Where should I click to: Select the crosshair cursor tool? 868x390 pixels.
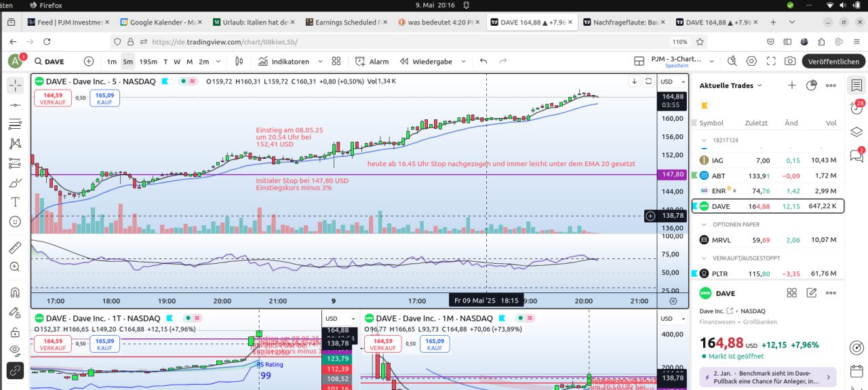(x=15, y=85)
